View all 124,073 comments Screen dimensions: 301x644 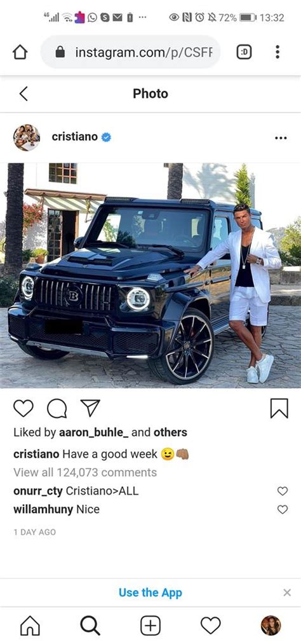(85, 472)
